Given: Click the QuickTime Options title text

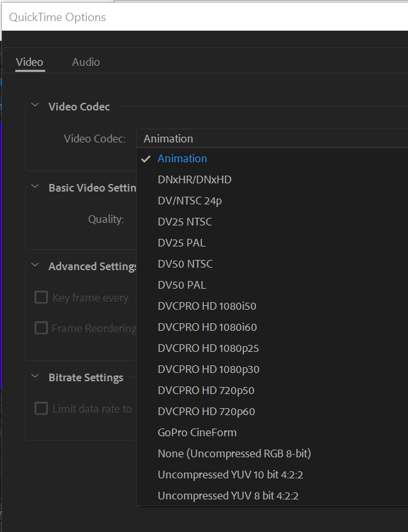Looking at the screenshot, I should pyautogui.click(x=57, y=17).
